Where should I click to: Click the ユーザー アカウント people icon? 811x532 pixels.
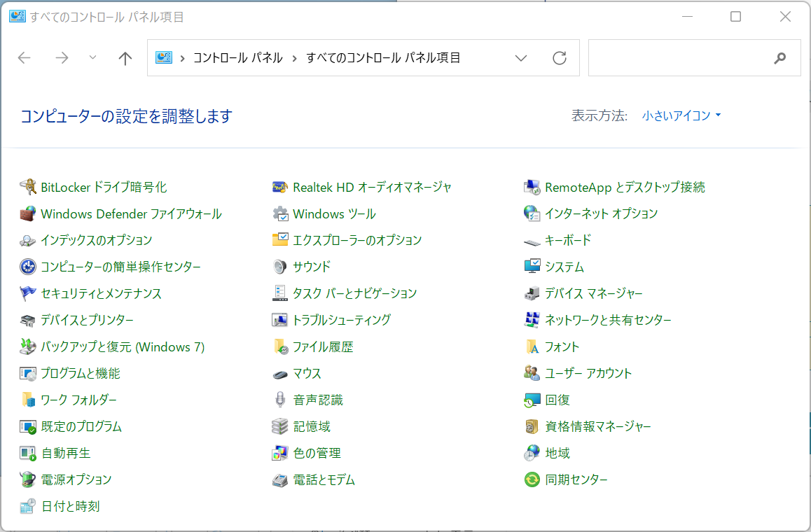pyautogui.click(x=532, y=373)
